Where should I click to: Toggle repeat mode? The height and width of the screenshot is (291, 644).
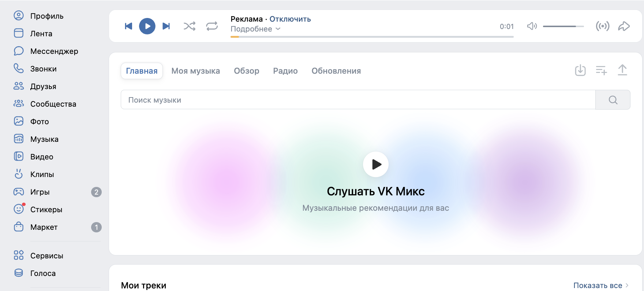coord(212,26)
